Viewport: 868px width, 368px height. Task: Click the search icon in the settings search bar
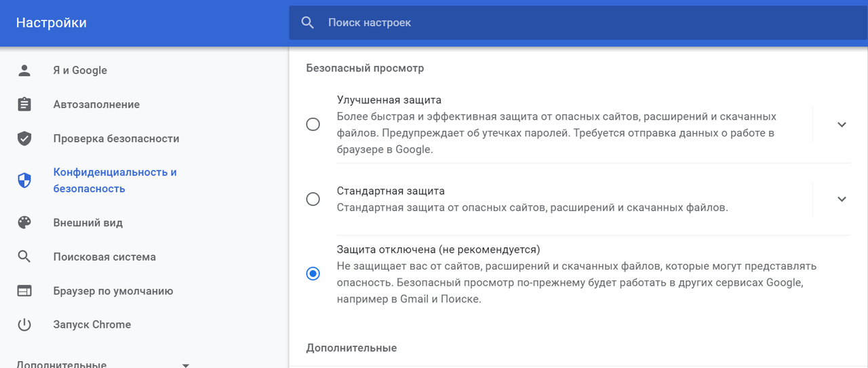(x=308, y=23)
